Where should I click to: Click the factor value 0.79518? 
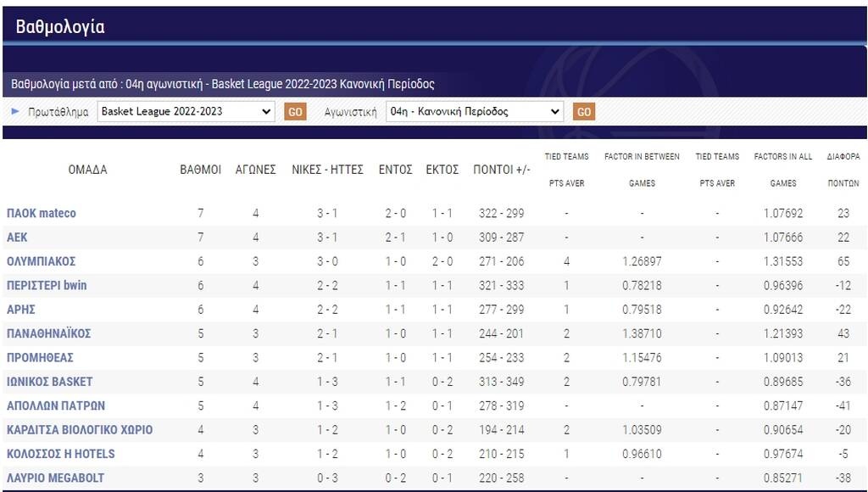643,310
